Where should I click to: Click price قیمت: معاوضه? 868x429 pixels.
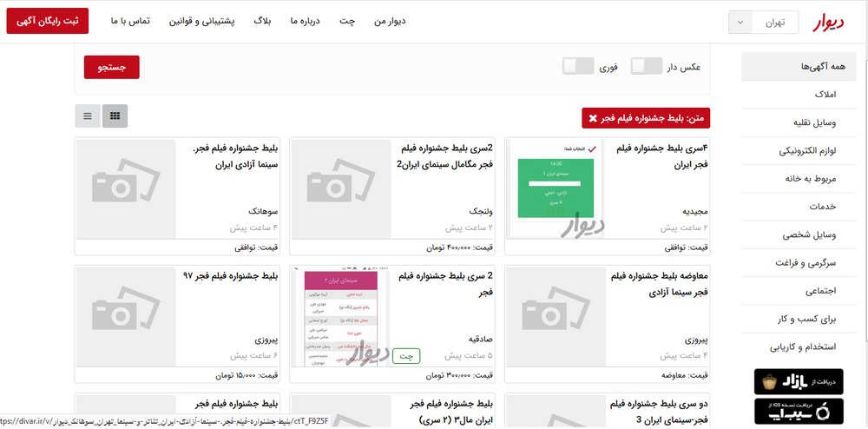[686, 375]
